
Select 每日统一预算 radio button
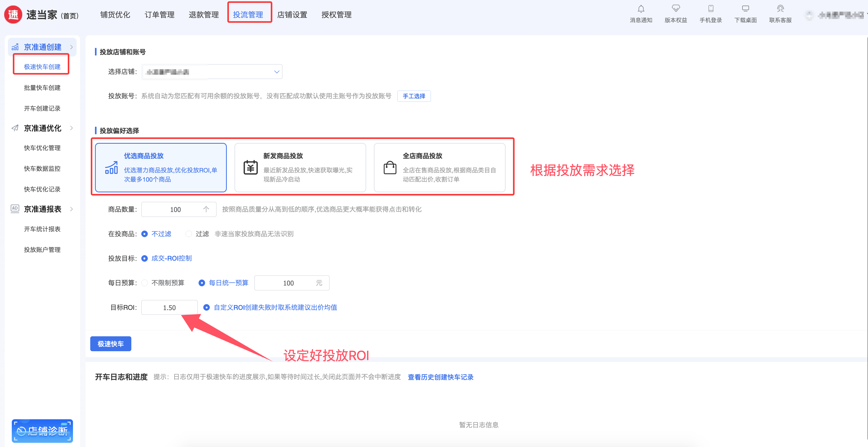pos(201,283)
